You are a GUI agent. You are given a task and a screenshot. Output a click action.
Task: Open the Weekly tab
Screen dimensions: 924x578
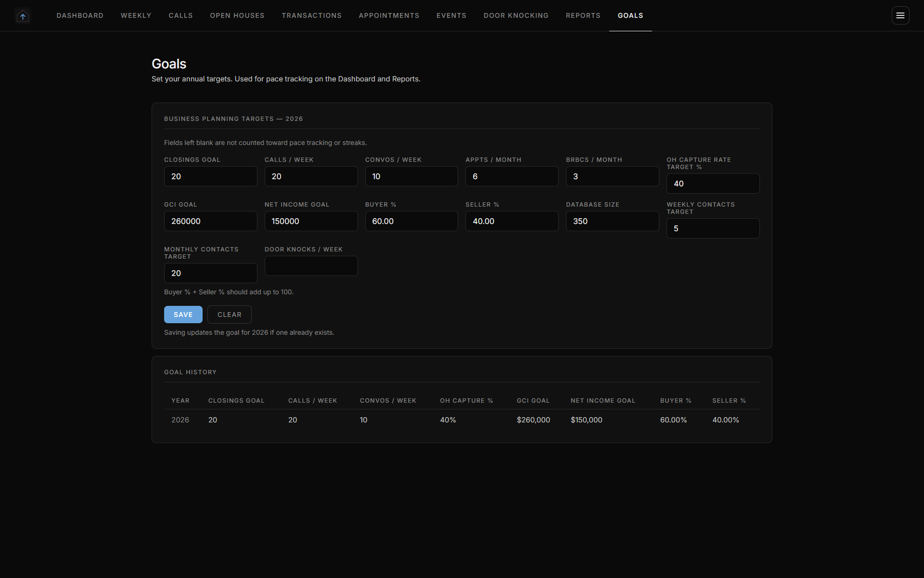click(x=136, y=15)
